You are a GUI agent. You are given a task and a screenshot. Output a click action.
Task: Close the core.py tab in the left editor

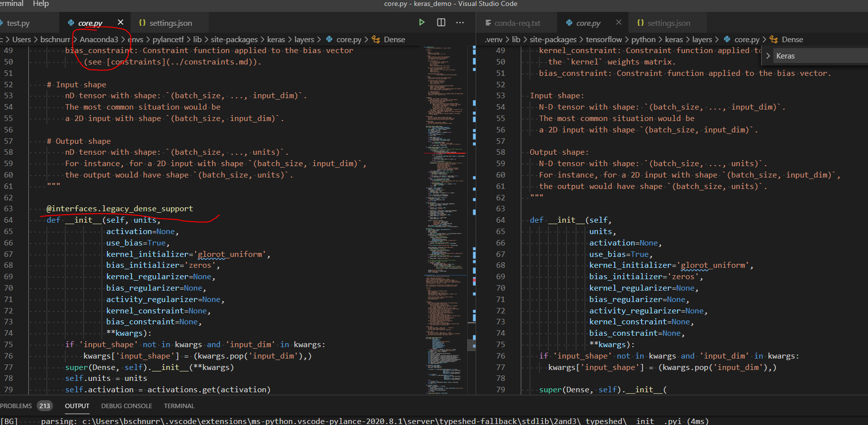120,22
